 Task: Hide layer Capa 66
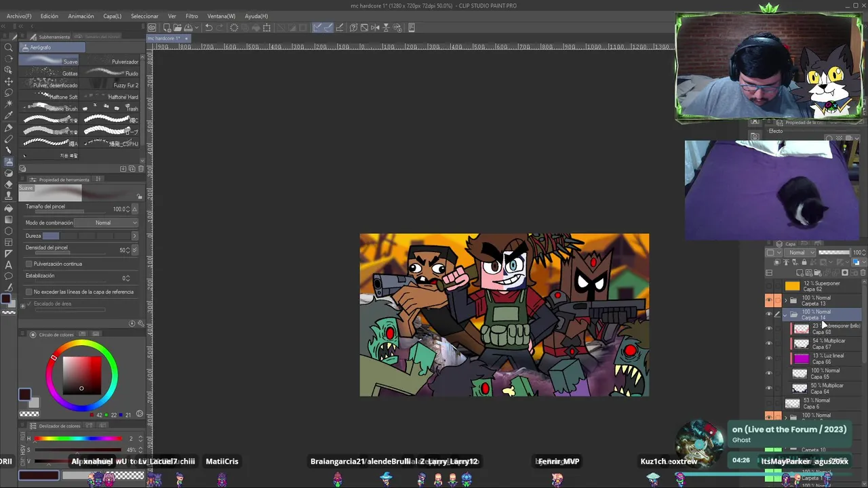[769, 359]
